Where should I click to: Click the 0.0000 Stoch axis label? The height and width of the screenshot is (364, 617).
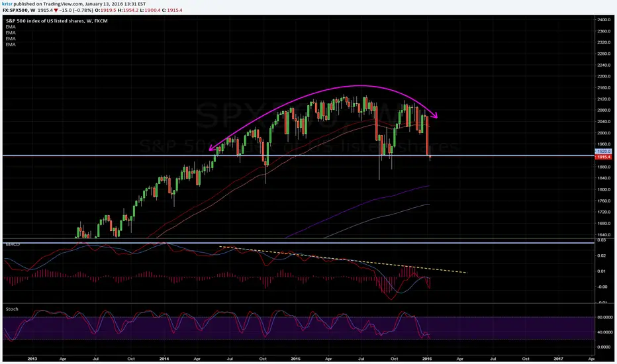click(x=604, y=347)
